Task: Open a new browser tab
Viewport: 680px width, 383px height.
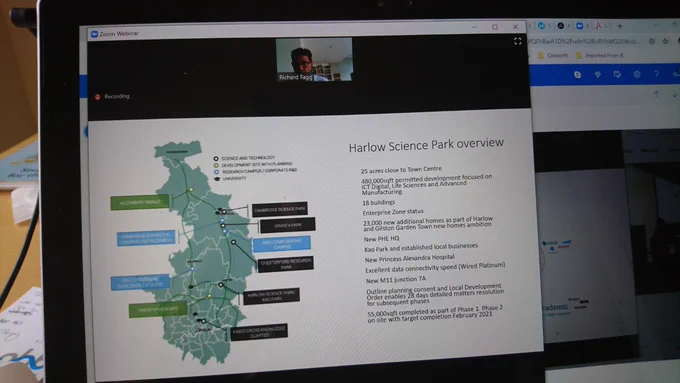Action: pos(619,26)
